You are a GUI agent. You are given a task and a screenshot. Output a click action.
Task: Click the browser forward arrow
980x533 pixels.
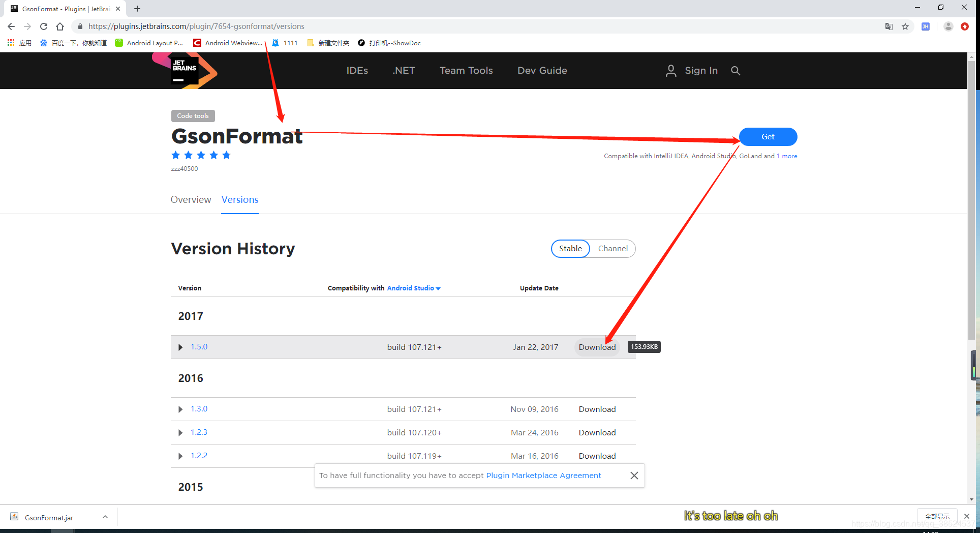click(27, 26)
